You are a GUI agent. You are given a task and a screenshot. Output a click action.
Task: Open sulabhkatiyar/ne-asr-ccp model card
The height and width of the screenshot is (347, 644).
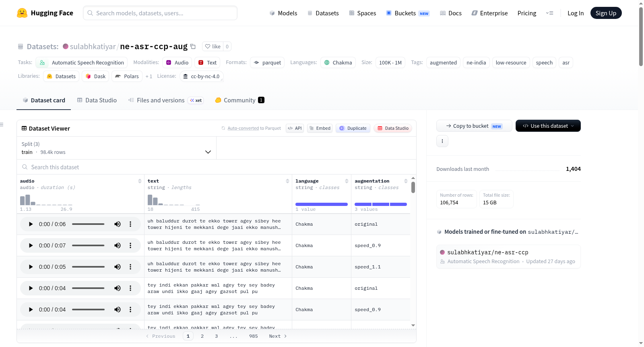[508, 256]
